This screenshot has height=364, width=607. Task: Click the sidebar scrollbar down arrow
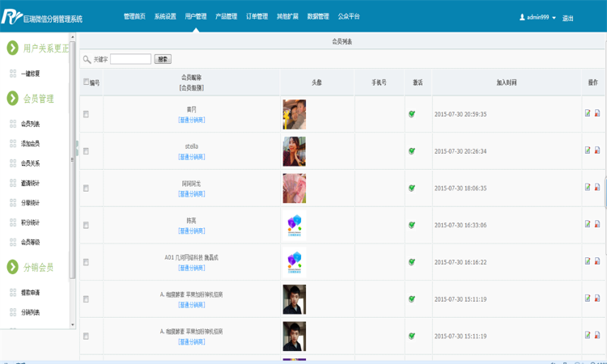[x=72, y=325]
